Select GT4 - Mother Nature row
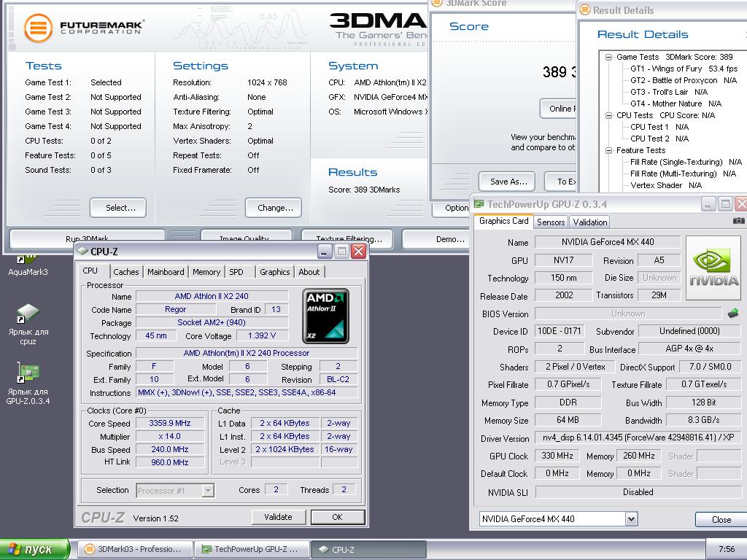Screen dimensions: 747x560 click(676, 104)
